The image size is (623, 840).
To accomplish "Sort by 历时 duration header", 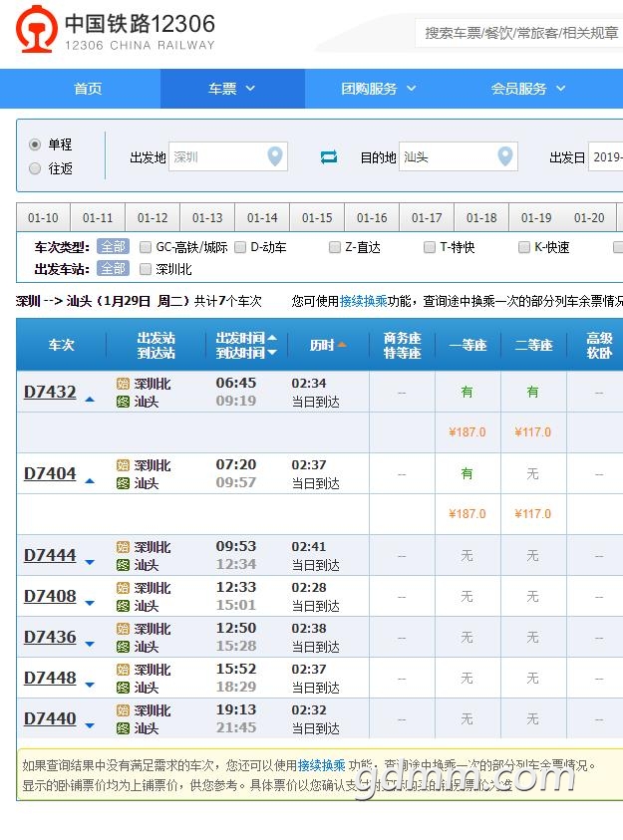I will (328, 345).
